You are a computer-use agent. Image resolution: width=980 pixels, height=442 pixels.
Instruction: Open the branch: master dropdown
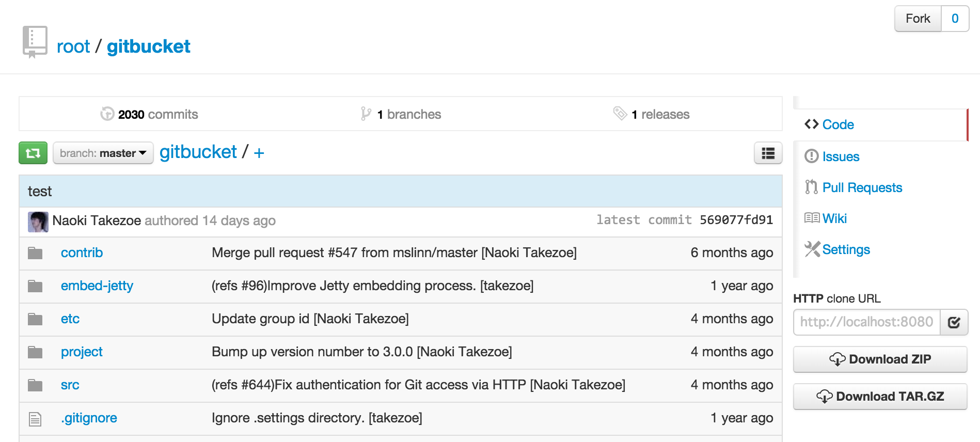tap(103, 153)
